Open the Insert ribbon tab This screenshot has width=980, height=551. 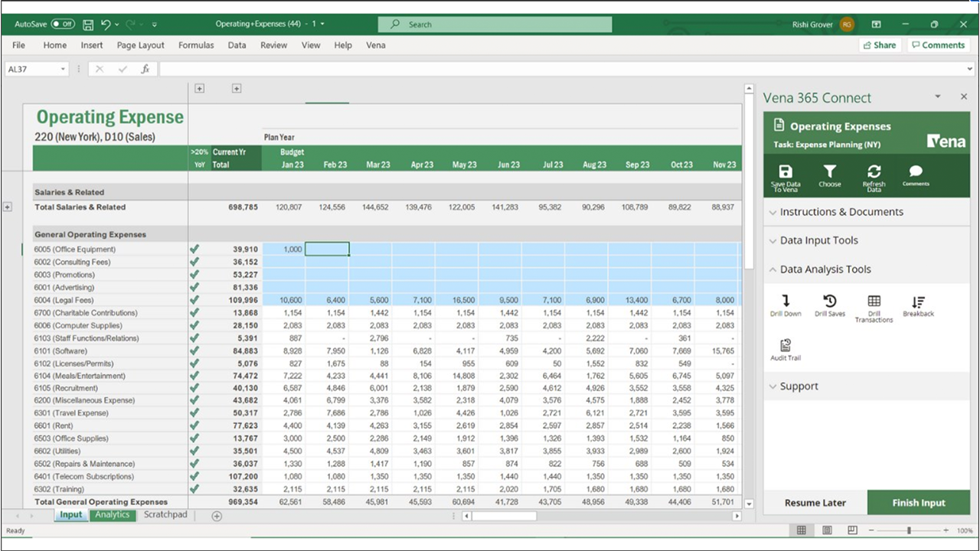coord(92,45)
